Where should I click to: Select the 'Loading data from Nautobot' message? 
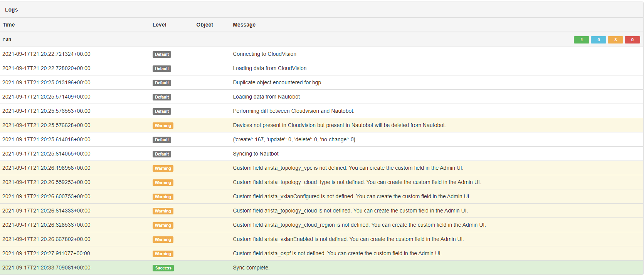pos(266,97)
